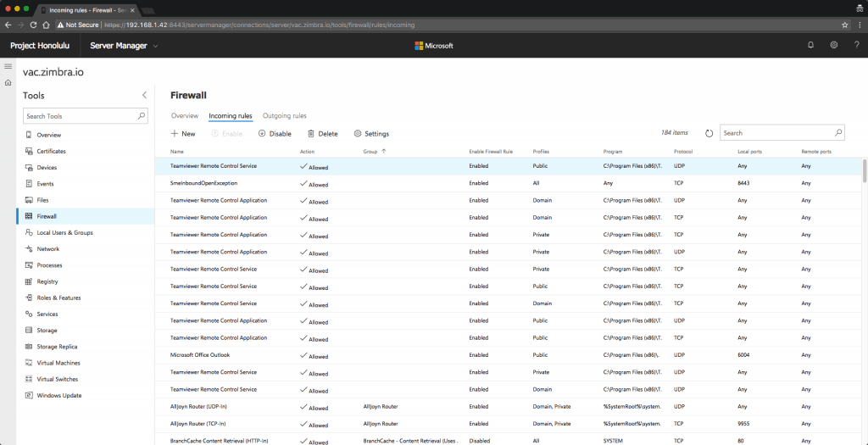Viewport: 868px width, 445px height.
Task: Open the Storage Replica icon
Action: [x=29, y=347]
